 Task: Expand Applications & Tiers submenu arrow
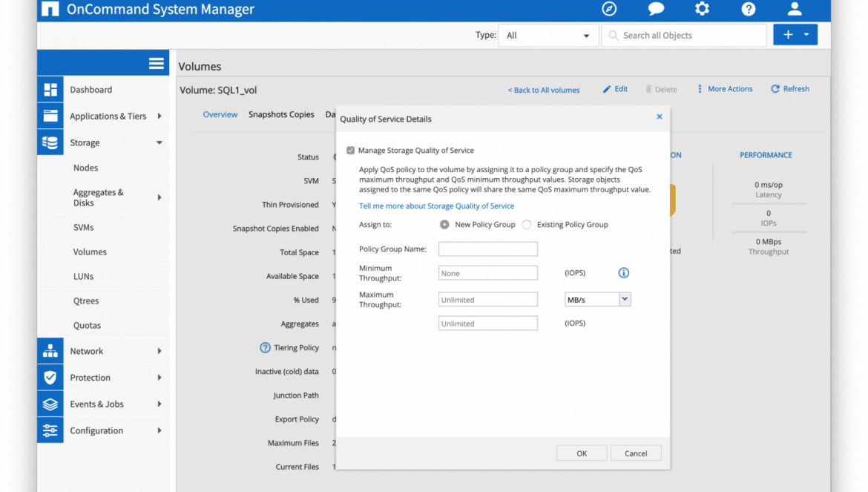160,117
